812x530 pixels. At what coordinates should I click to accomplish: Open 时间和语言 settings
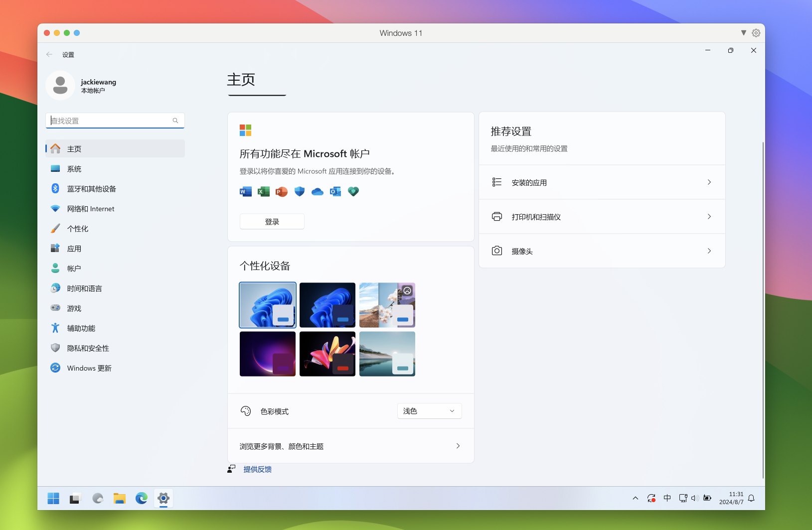(x=115, y=288)
